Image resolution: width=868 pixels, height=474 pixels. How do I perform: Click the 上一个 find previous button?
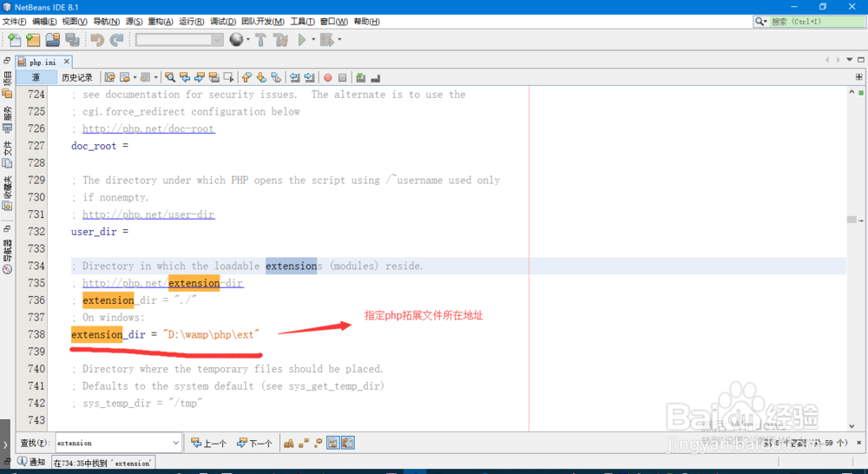coord(208,443)
